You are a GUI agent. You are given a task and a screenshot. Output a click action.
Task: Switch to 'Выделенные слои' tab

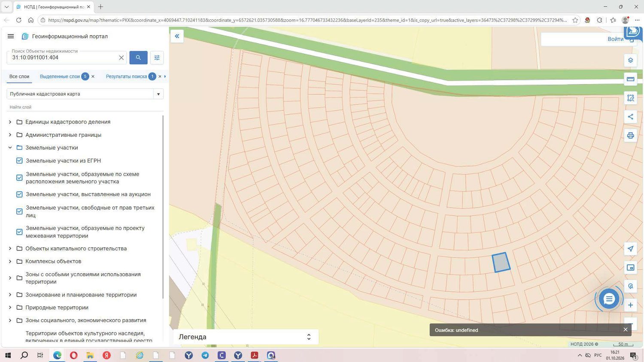click(x=60, y=76)
